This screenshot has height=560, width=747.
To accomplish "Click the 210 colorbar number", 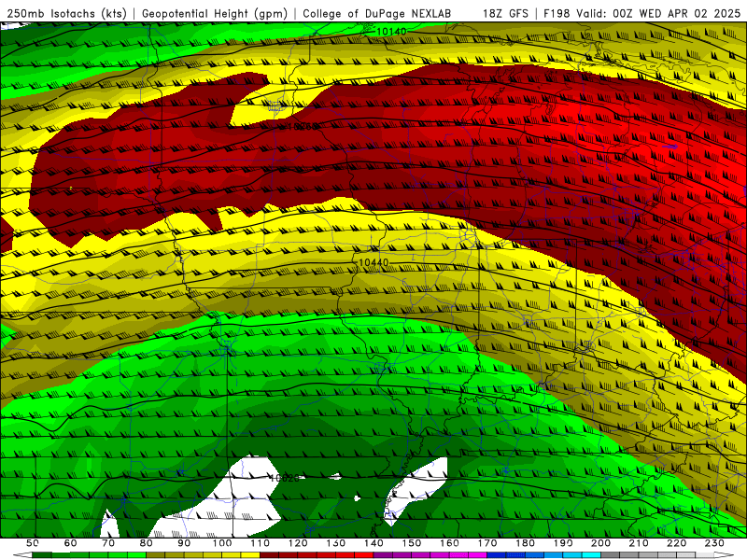I will [640, 543].
